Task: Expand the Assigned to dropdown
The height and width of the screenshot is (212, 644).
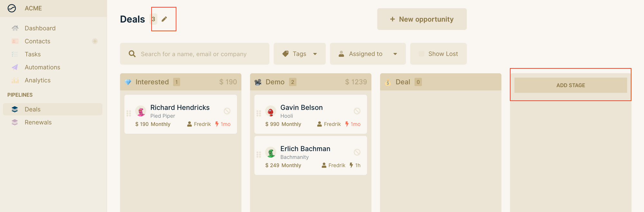Action: (x=368, y=54)
